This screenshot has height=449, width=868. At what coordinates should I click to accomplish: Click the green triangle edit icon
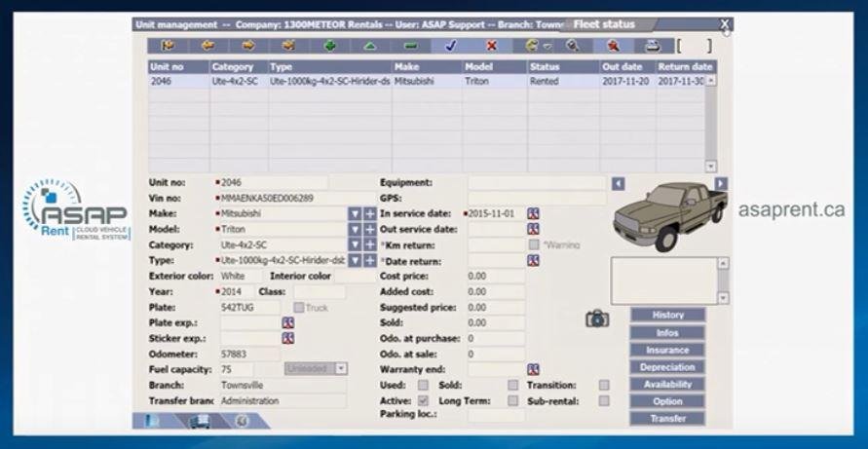[370, 46]
